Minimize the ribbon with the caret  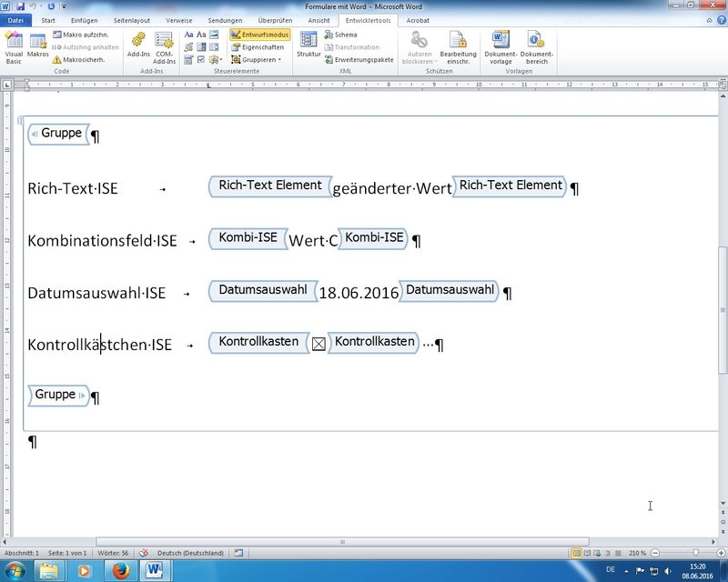pyautogui.click(x=709, y=20)
